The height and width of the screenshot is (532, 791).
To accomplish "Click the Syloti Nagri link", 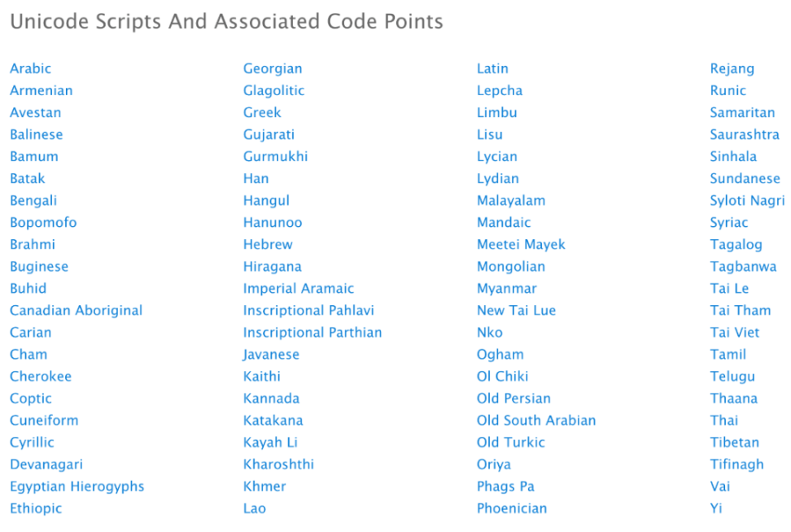I will pos(747,201).
